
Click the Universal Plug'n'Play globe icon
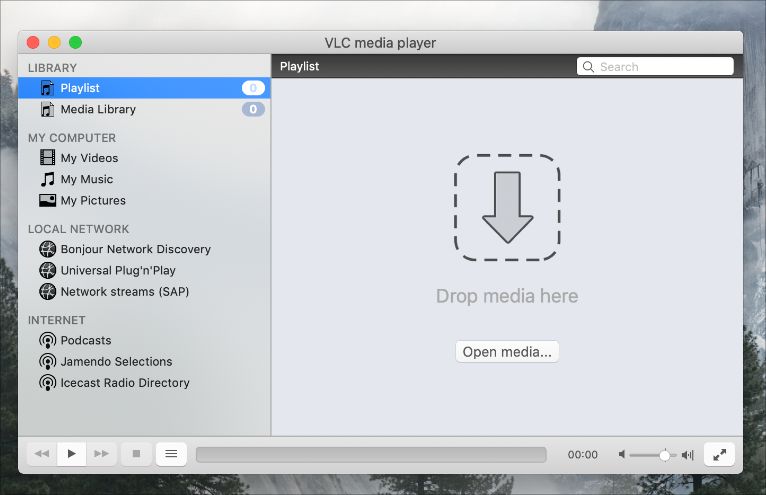coord(47,270)
